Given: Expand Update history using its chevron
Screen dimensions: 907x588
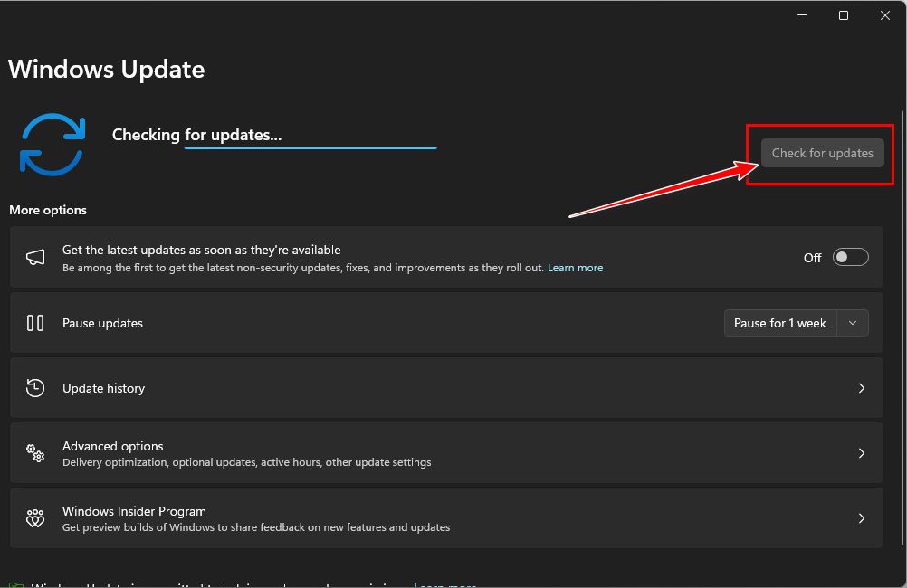Looking at the screenshot, I should (861, 388).
